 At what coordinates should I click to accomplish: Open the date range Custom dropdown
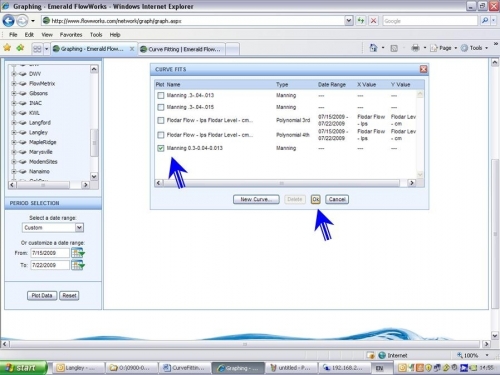pos(79,228)
